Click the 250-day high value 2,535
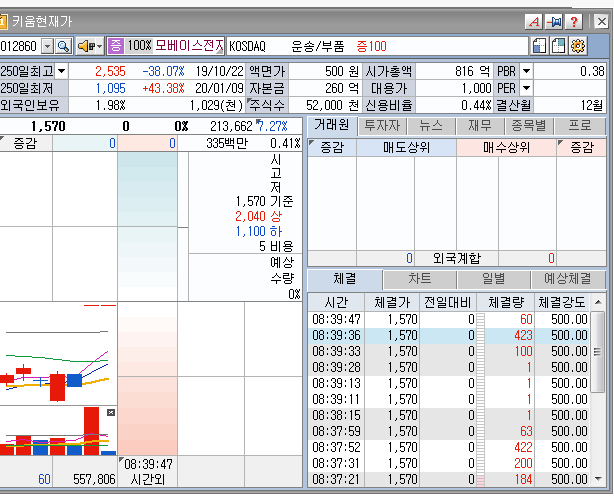Screen dimensions: 614x496 (110, 71)
